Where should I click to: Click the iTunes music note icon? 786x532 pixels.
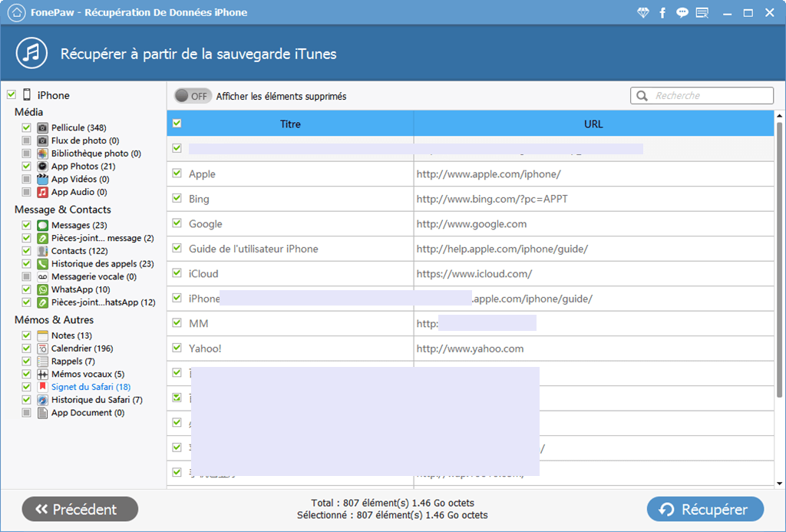point(31,53)
